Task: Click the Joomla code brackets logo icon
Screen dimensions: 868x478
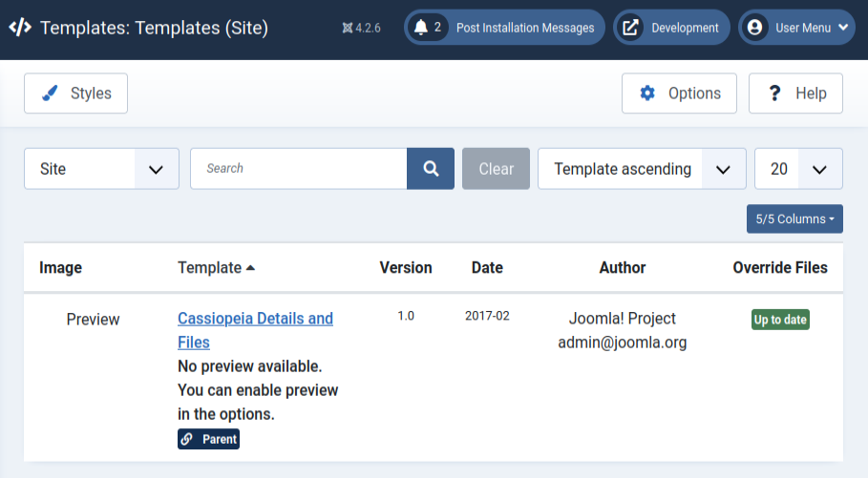Action: (x=20, y=28)
